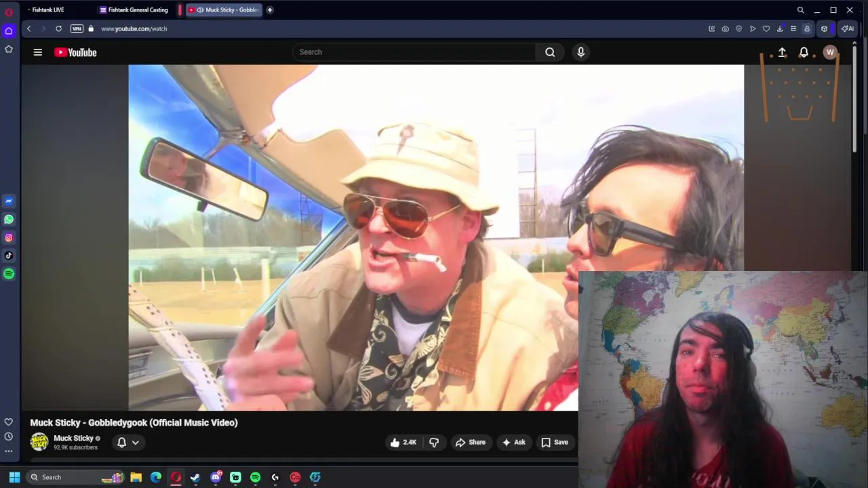Click the Opera send/flow arrow icon
This screenshot has height=488, width=868.
[x=753, y=28]
